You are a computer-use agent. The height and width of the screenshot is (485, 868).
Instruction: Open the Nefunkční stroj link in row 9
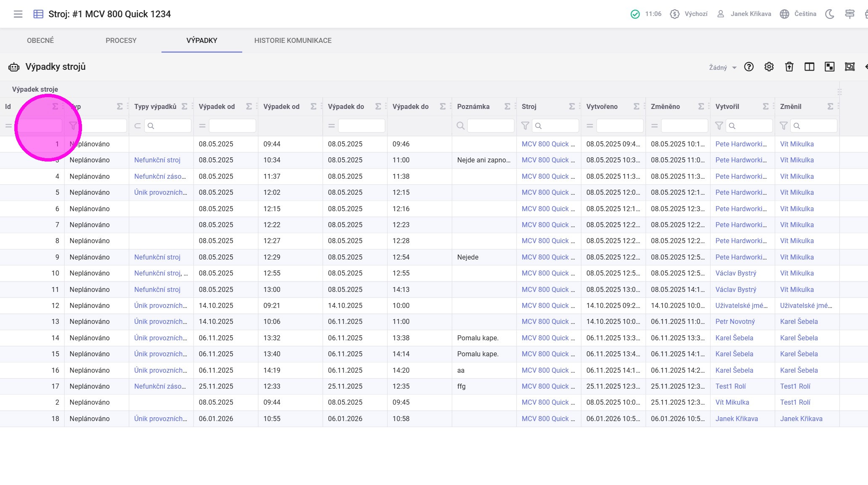tap(157, 257)
